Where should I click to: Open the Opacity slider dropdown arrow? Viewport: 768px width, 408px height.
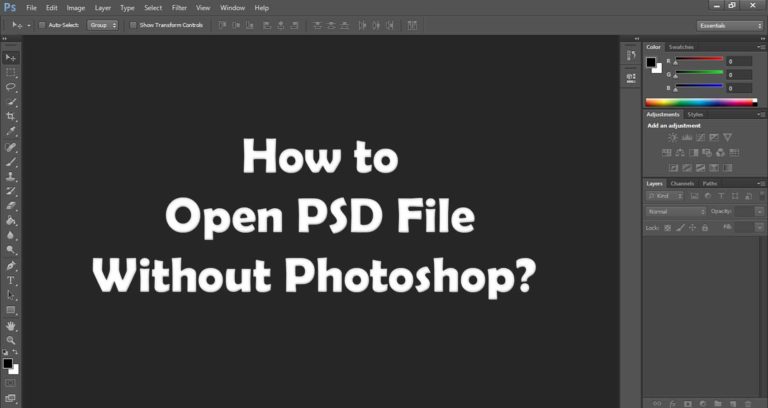tap(760, 212)
